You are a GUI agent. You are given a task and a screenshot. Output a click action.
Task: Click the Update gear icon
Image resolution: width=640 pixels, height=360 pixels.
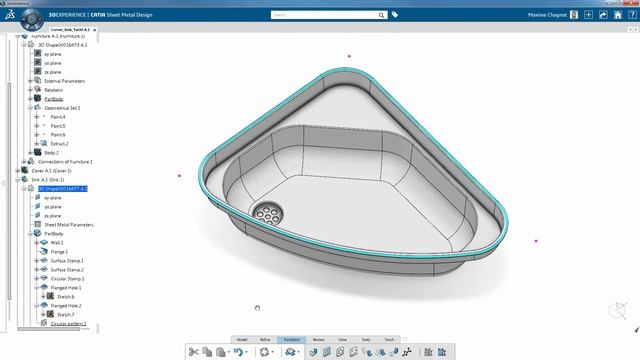(264, 352)
